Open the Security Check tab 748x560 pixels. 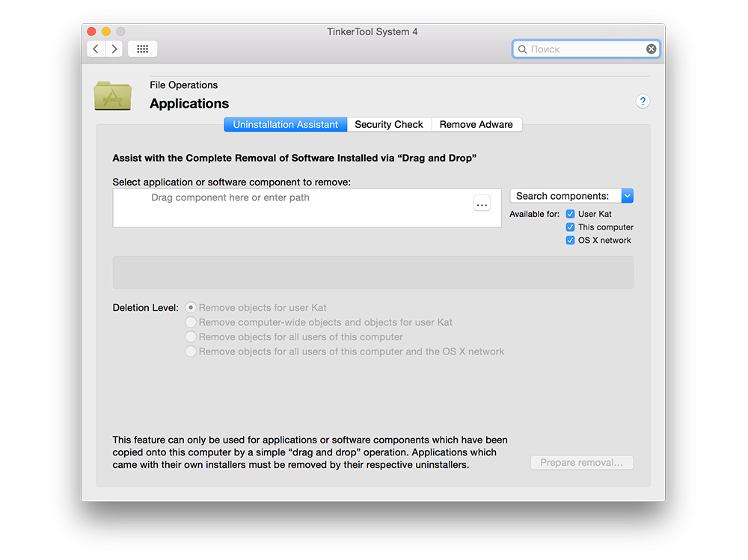(389, 125)
